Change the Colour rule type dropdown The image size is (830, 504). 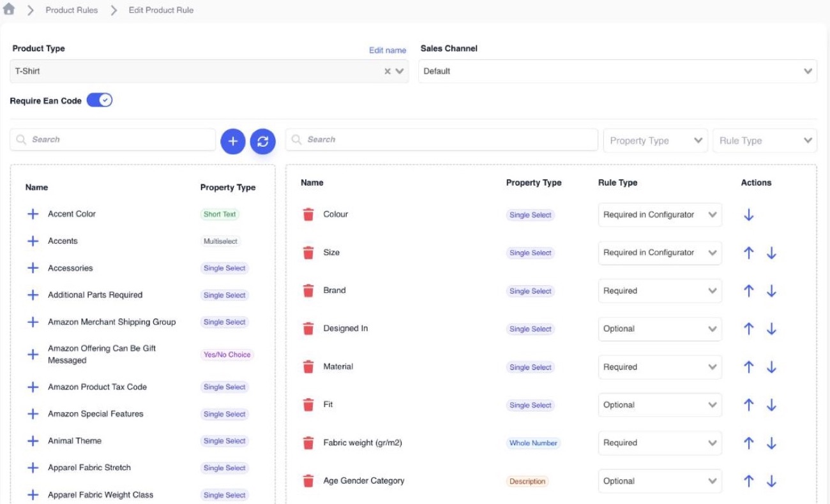[x=660, y=215]
